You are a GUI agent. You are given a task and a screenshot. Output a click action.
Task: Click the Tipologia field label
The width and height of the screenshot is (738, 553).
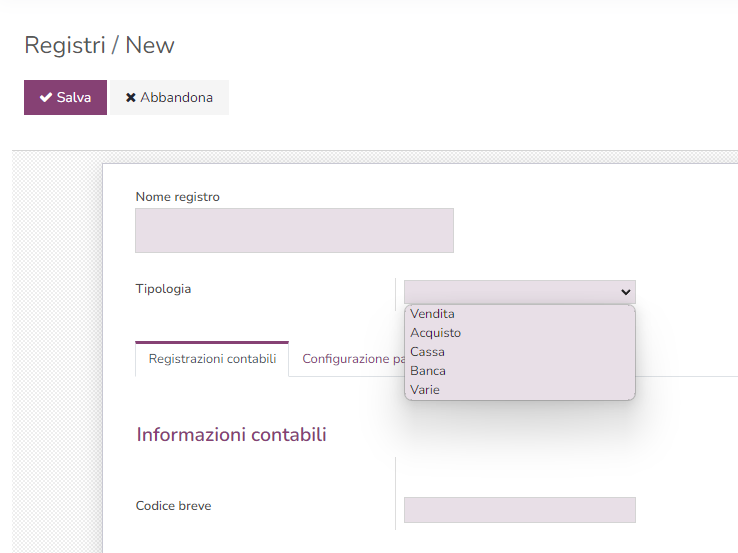163,289
